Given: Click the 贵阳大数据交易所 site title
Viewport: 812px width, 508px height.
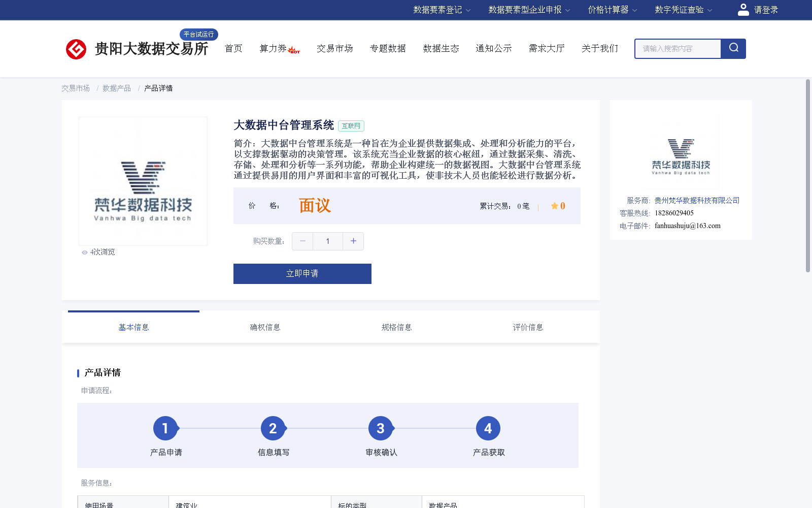Looking at the screenshot, I should click(x=152, y=49).
